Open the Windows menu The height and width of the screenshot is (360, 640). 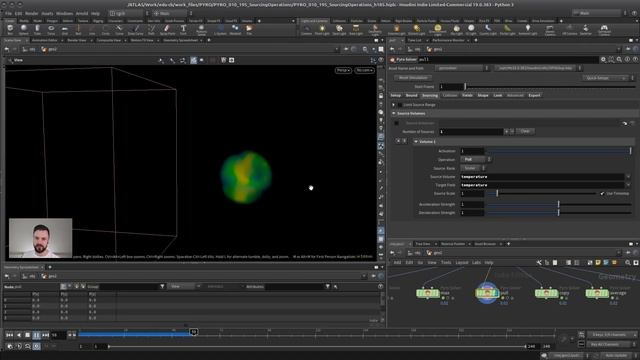click(64, 13)
